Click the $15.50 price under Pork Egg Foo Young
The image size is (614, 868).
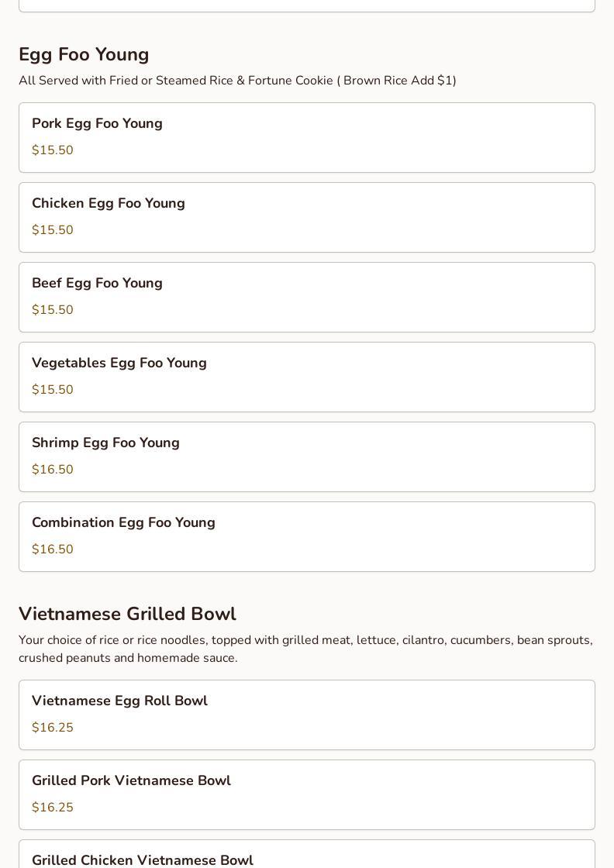point(53,150)
